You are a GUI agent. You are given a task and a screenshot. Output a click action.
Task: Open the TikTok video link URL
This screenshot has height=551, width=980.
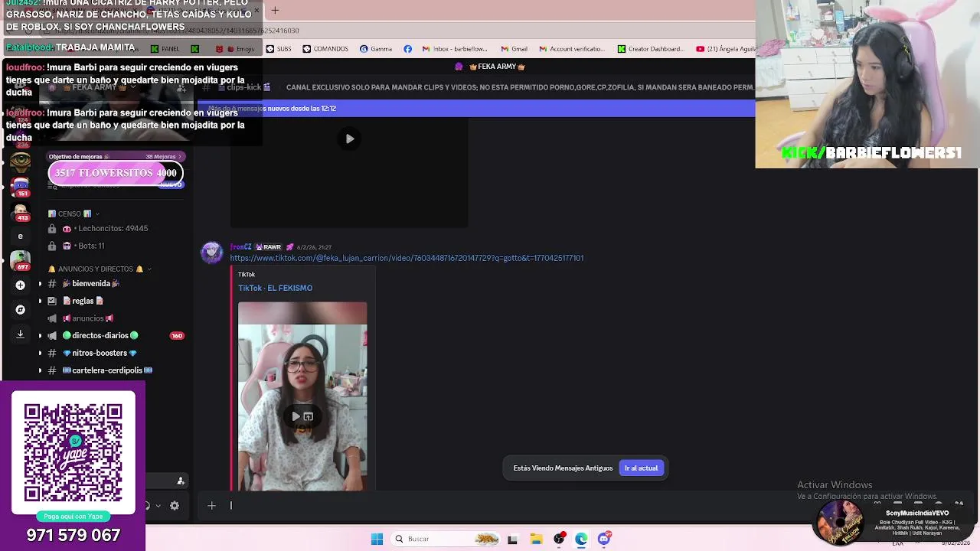click(x=407, y=258)
